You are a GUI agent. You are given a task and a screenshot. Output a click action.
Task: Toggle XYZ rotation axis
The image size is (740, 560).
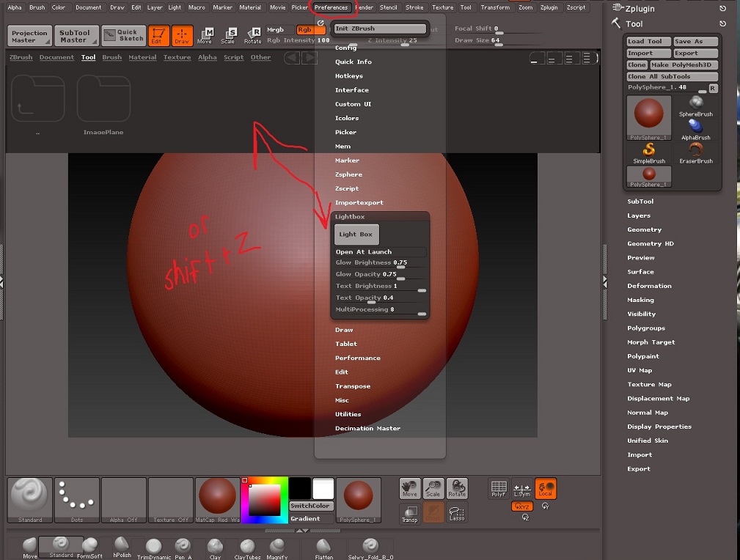522,506
